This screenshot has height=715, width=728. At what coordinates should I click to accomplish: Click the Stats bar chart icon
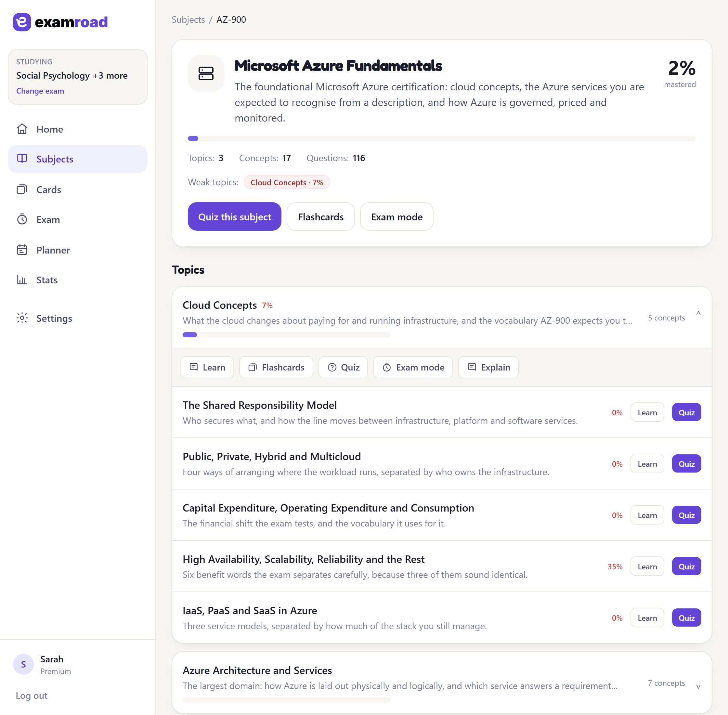tap(22, 280)
